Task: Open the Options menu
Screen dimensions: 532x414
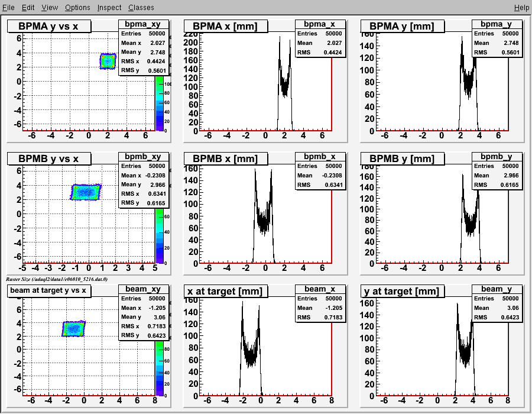Action: pyautogui.click(x=77, y=8)
